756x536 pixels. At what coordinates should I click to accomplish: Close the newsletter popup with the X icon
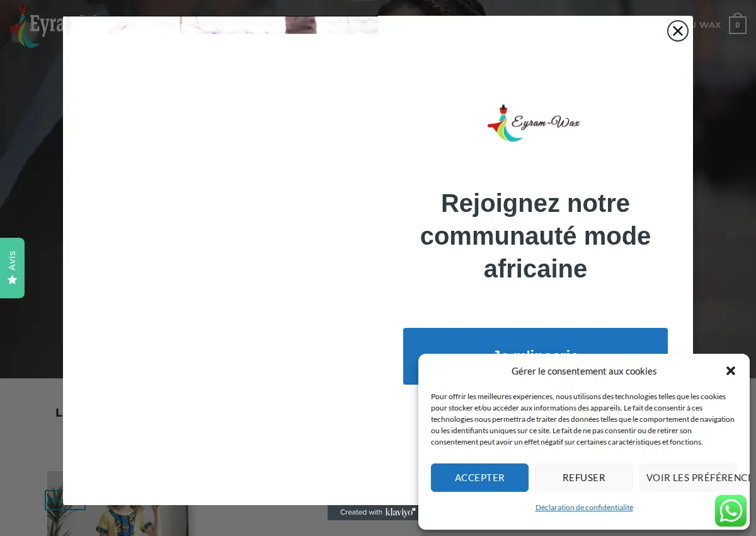(677, 31)
